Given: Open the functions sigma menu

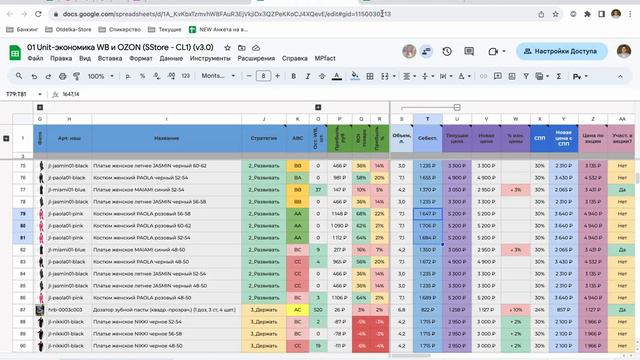Looking at the screenshot, I should pos(559,76).
